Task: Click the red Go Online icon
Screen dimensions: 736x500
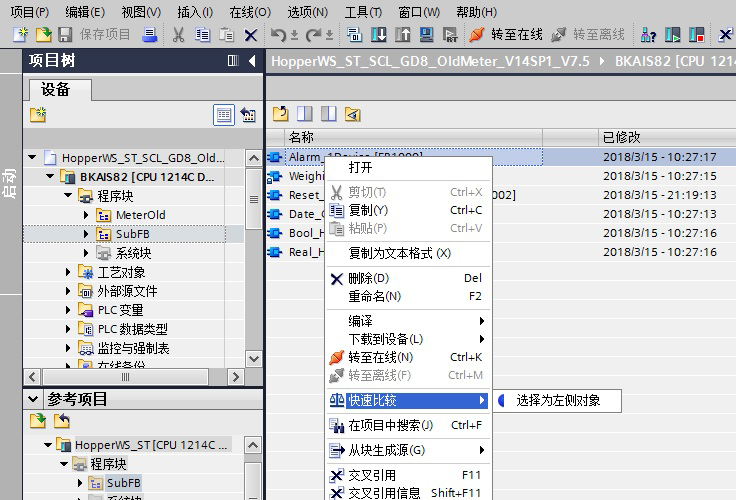Action: (x=477, y=35)
